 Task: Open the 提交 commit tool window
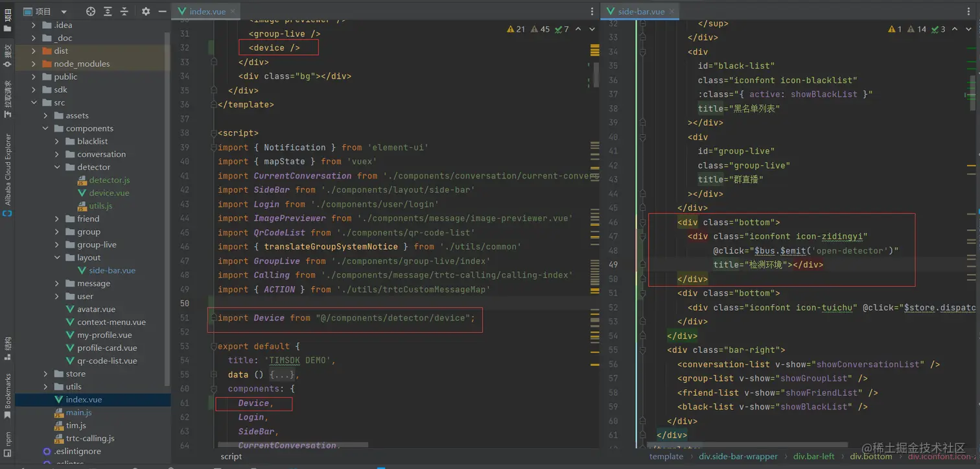pyautogui.click(x=7, y=55)
